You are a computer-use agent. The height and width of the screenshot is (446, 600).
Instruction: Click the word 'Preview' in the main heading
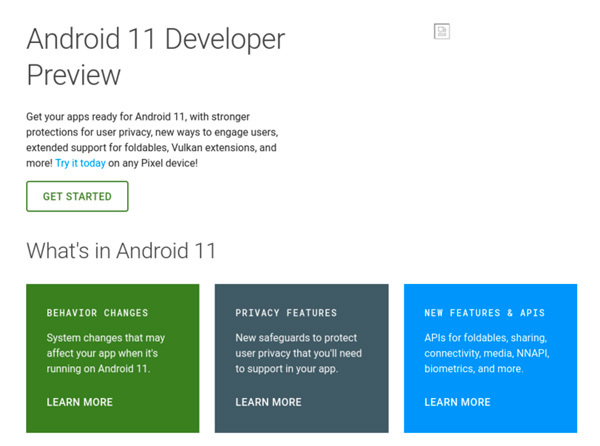[73, 75]
